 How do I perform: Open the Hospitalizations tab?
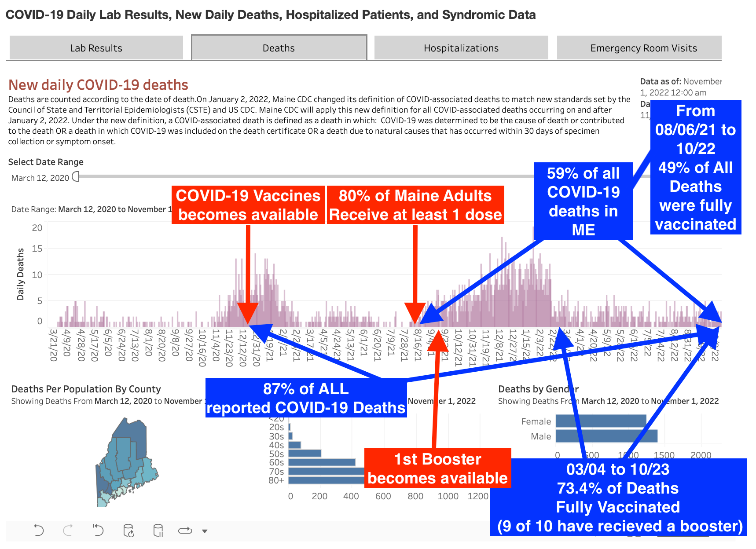coord(461,48)
